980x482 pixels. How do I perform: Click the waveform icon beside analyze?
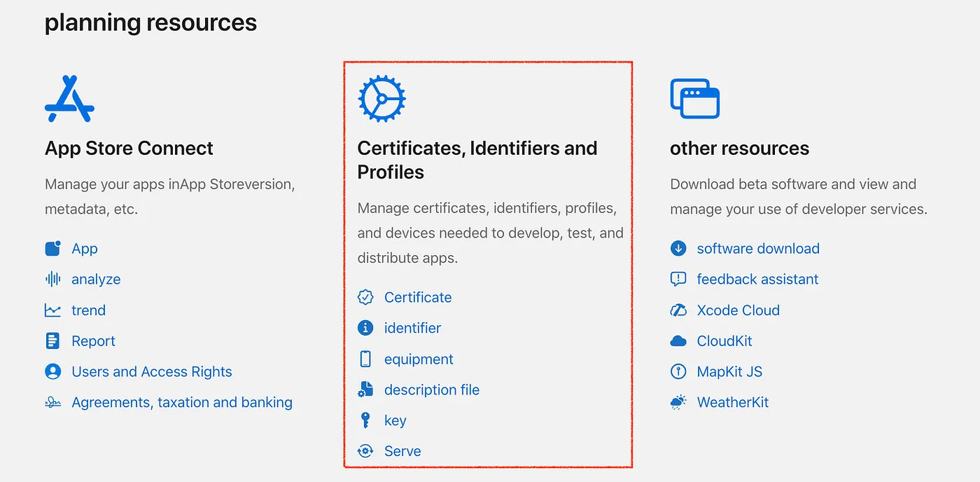click(53, 279)
